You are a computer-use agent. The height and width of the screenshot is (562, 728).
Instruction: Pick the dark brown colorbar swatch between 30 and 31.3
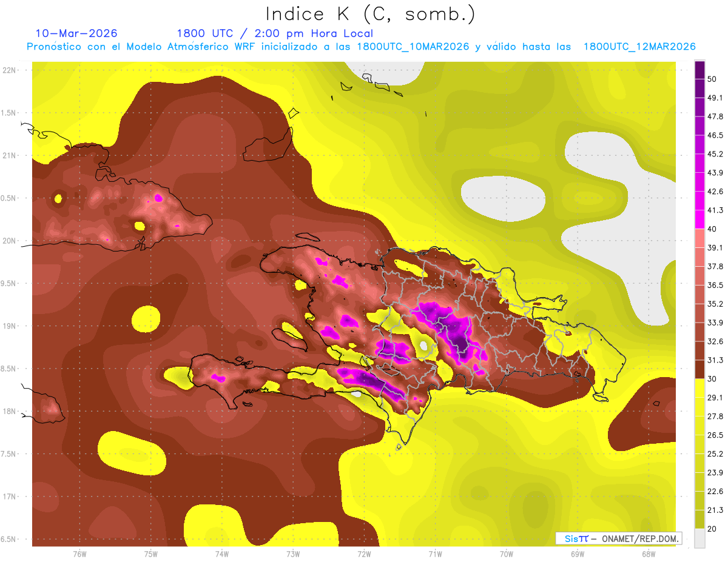click(699, 369)
